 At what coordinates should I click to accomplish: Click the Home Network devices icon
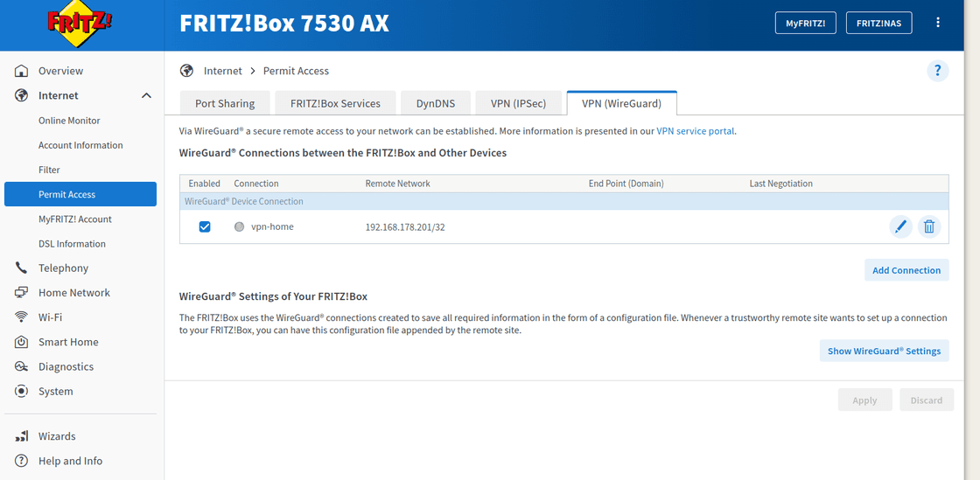click(x=21, y=293)
